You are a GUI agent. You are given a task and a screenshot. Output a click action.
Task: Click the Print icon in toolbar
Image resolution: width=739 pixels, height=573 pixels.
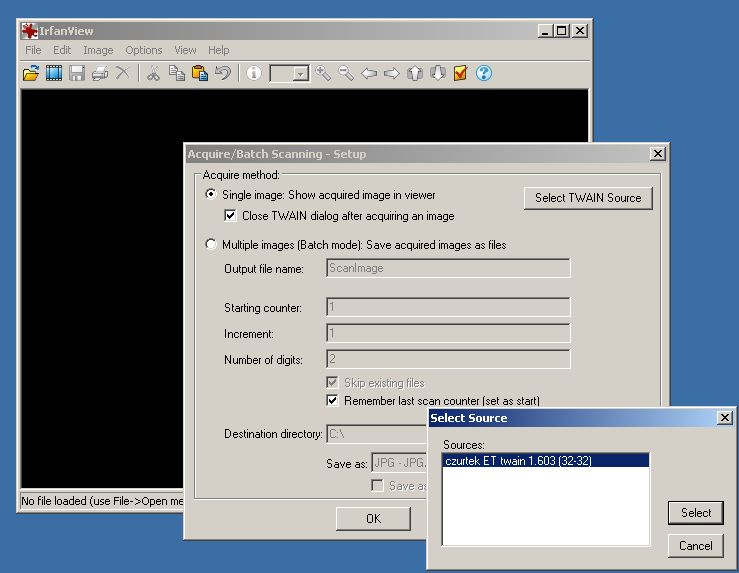100,74
